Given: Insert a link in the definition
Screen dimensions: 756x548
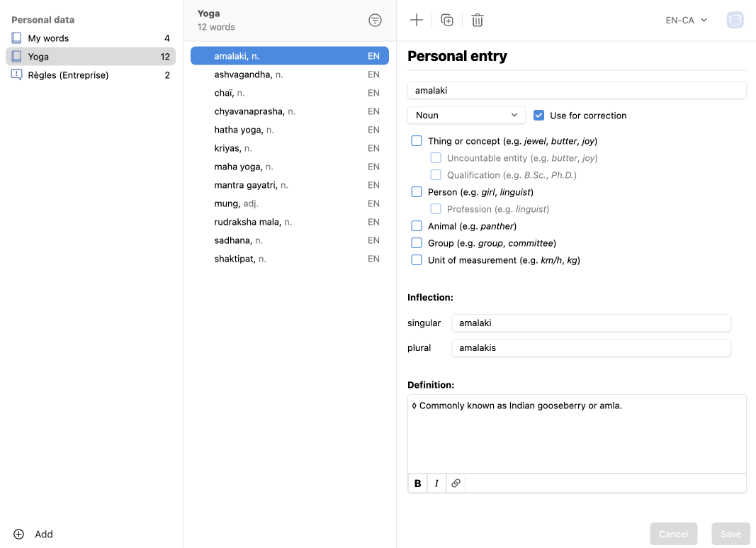Looking at the screenshot, I should (x=456, y=483).
